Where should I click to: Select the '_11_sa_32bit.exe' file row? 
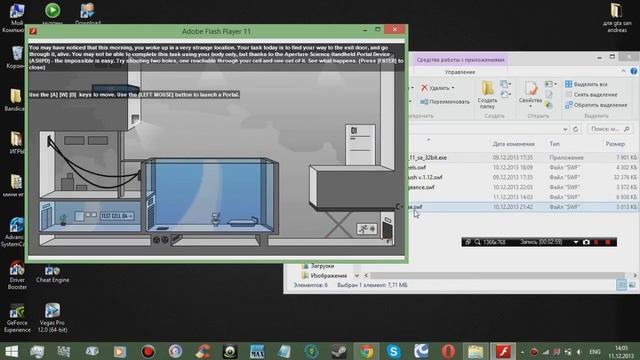coord(524,158)
